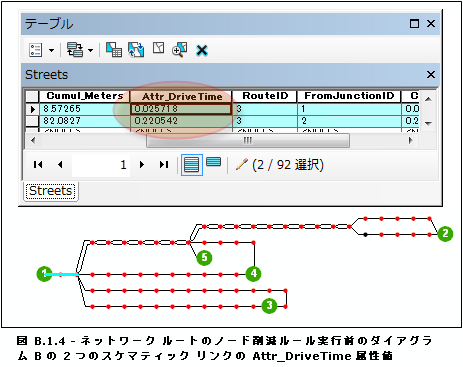The image size is (463, 367).
Task: Click the Delete Selected X icon
Action: click(x=202, y=51)
